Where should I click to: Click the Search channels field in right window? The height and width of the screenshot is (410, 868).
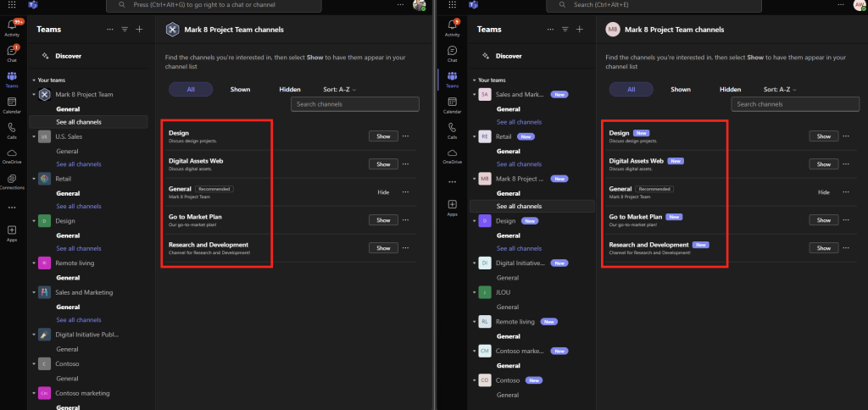pos(795,104)
